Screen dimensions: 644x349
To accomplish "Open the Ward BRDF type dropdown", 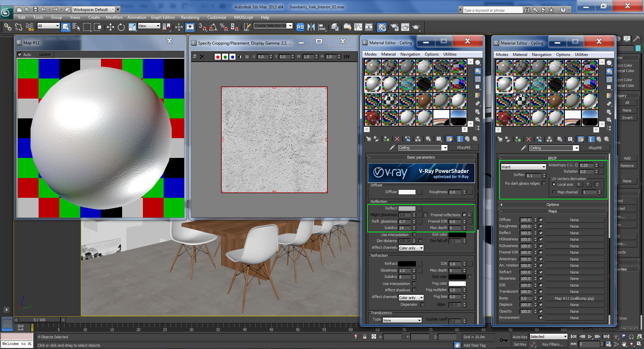I will click(523, 167).
